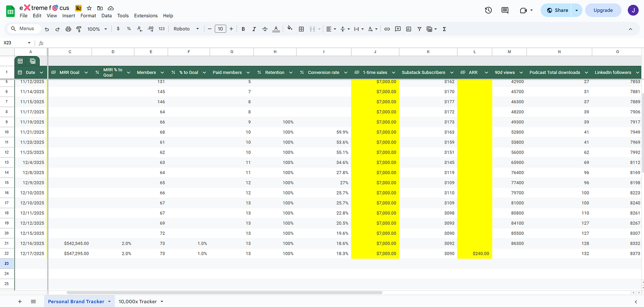
Task: Open the Format menu
Action: pos(88,16)
